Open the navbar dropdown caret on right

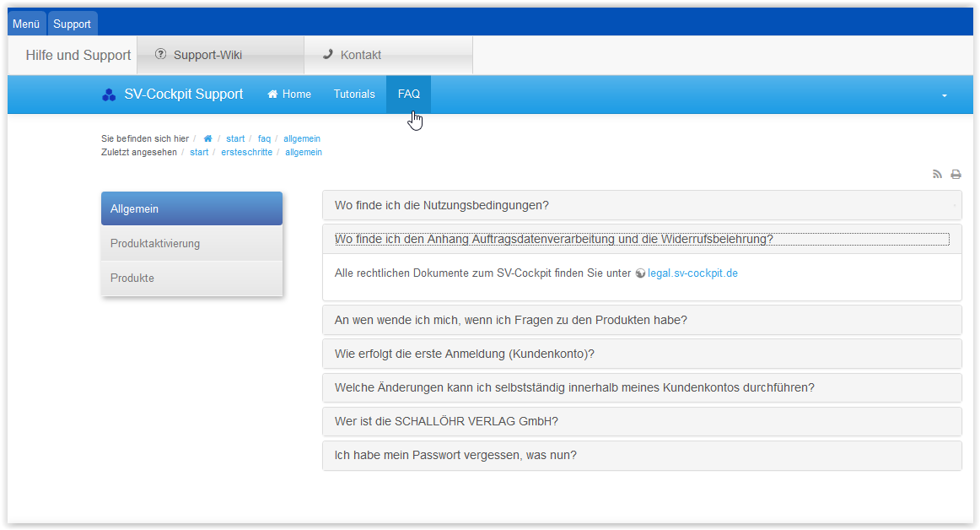[945, 95]
